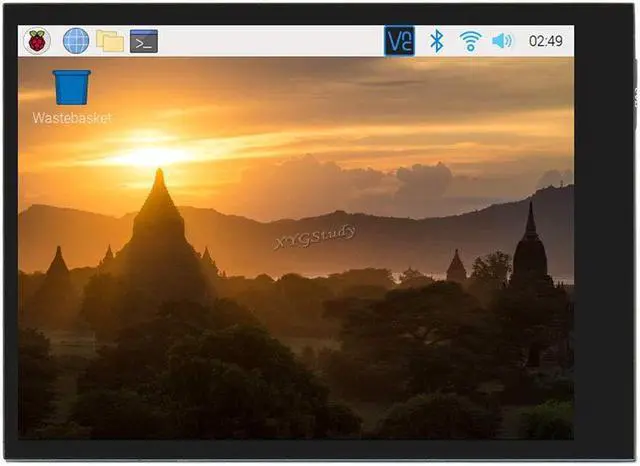The image size is (640, 466).
Task: Select the Wastebasket desktop icon
Action: (71, 88)
